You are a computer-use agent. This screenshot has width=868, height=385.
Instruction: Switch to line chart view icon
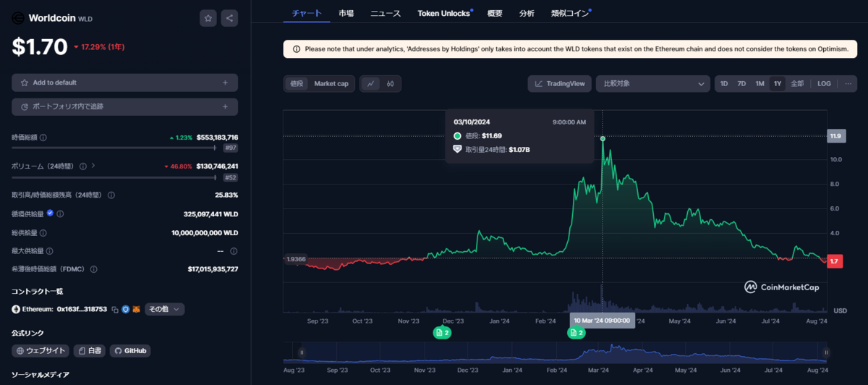(x=371, y=83)
